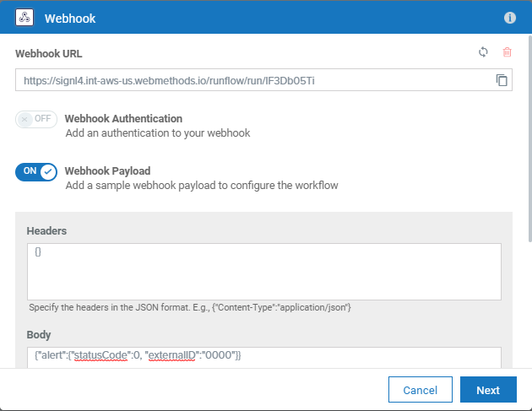
Task: Click the Next button
Action: coord(488,390)
